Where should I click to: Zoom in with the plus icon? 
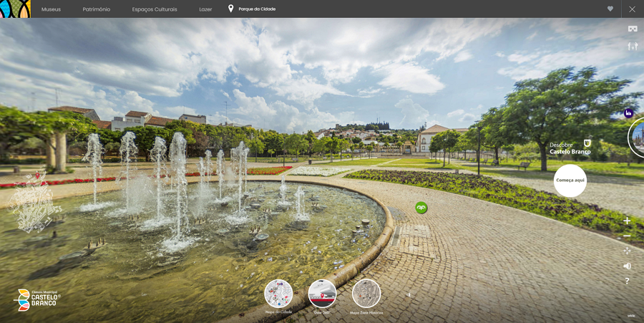pyautogui.click(x=627, y=221)
